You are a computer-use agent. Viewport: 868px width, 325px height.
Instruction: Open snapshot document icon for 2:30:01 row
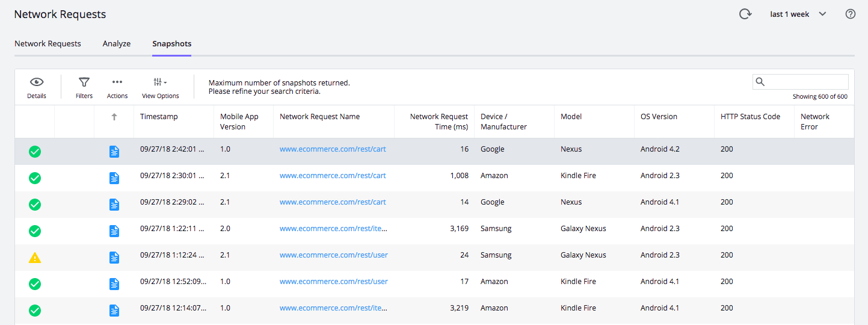[x=114, y=178]
